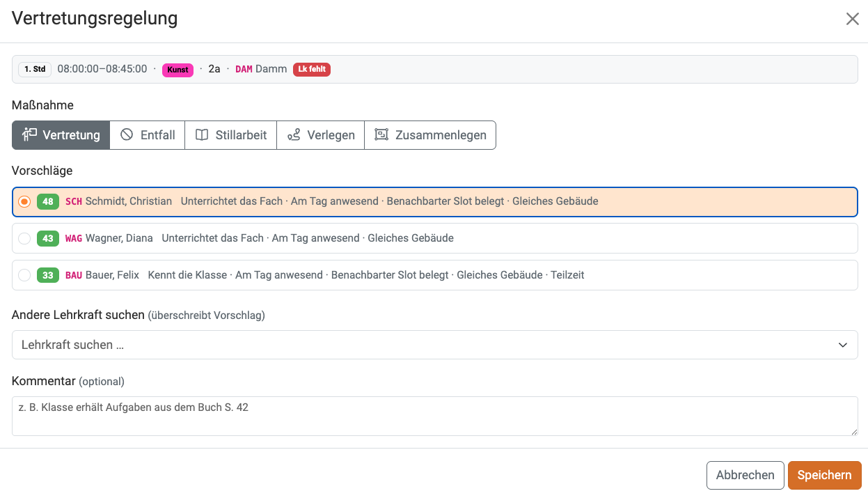The width and height of the screenshot is (868, 498).
Task: Select the Vertretung measure tab
Action: click(x=61, y=135)
